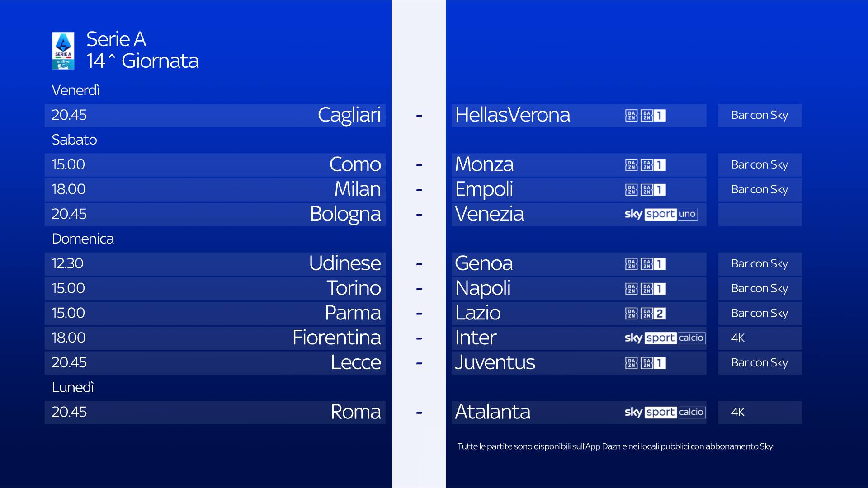Click the DAZN 1 icon on the Juventus row

tap(653, 363)
